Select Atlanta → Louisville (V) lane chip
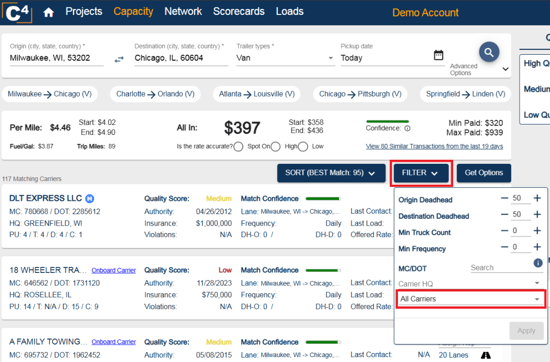550x362 pixels. click(257, 94)
